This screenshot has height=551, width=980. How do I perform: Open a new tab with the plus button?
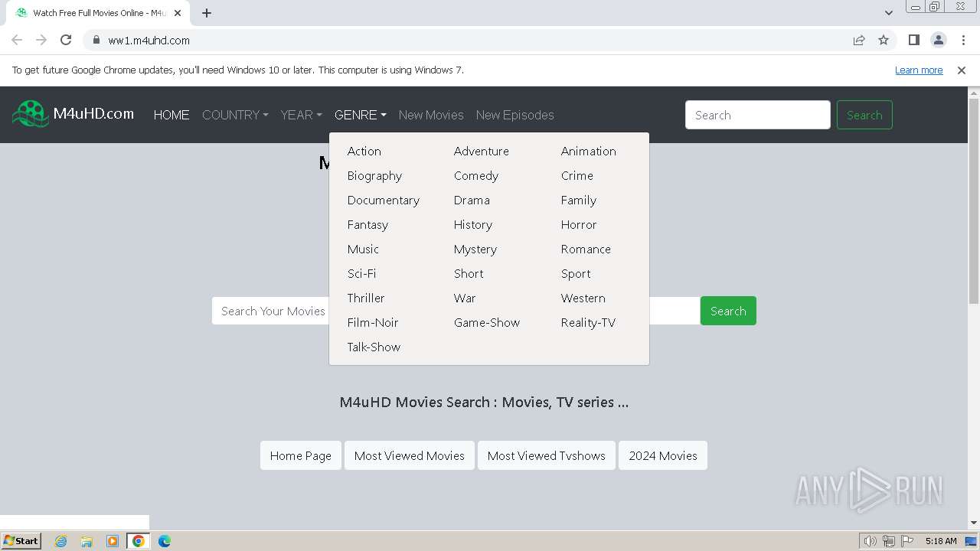click(207, 13)
